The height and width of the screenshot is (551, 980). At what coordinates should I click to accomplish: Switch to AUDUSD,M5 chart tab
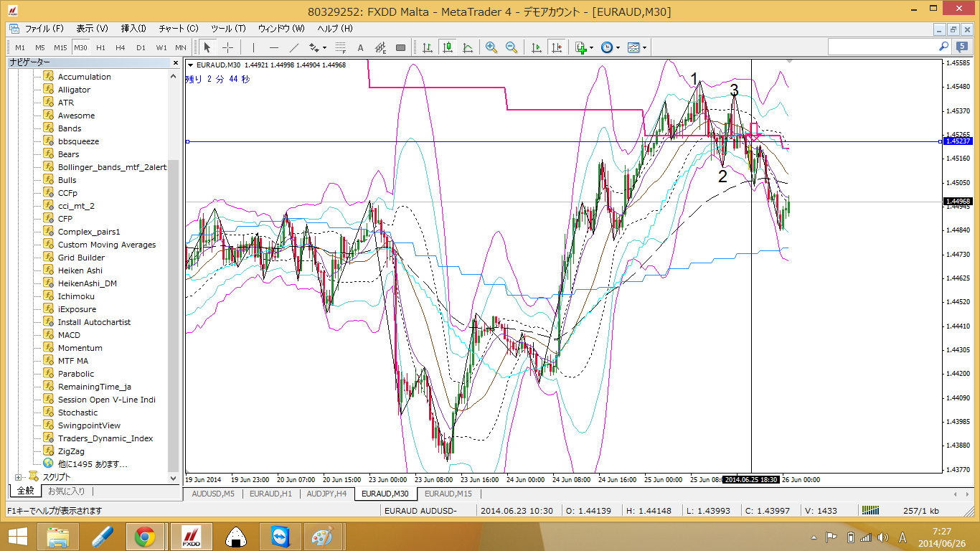click(x=214, y=494)
